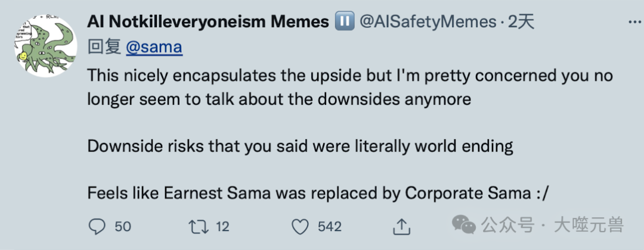
Task: Open the three-dot more options menu
Action: 634,21
